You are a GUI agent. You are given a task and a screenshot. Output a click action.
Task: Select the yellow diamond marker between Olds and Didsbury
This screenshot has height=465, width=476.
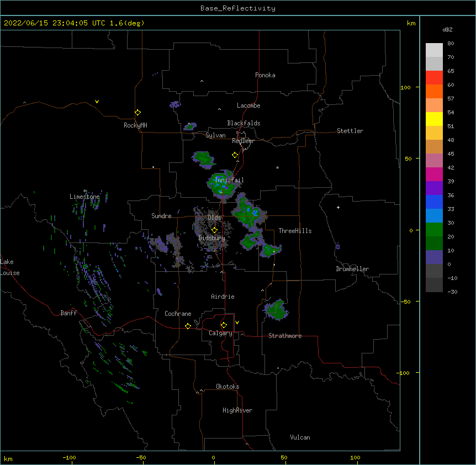214,230
